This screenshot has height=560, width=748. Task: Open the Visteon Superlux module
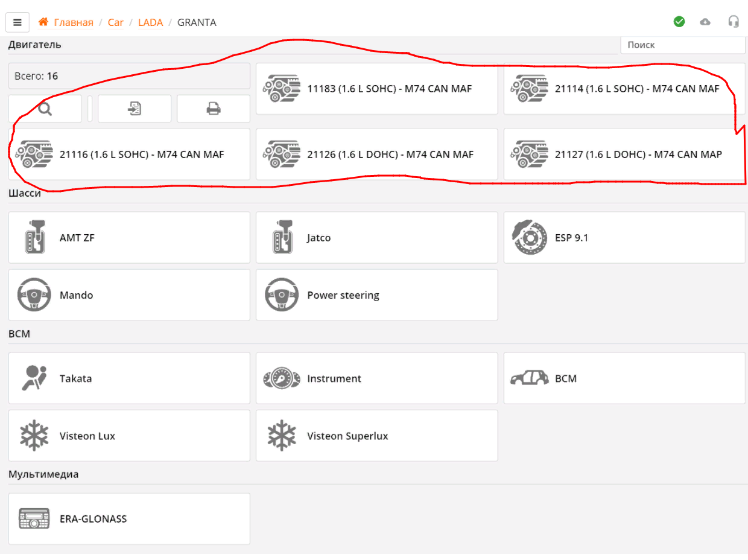click(x=377, y=436)
